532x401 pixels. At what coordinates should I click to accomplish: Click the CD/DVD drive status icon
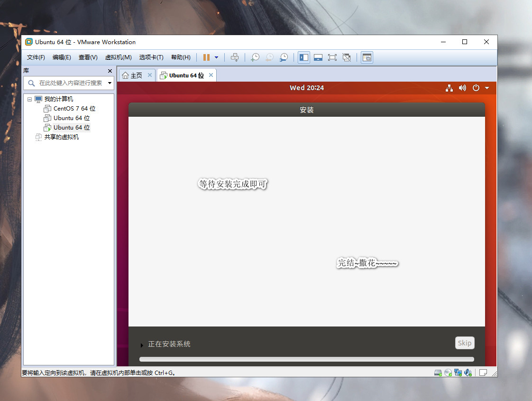448,373
